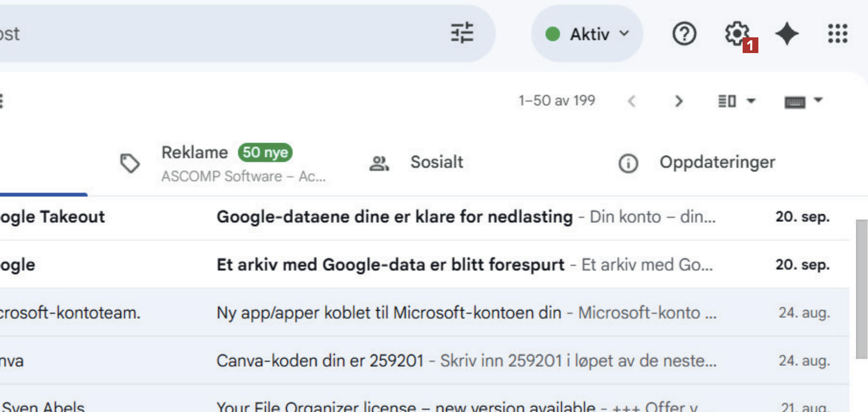Open the Gemini sparkle assistant
Image resolution: width=868 pixels, height=412 pixels.
coord(787,34)
